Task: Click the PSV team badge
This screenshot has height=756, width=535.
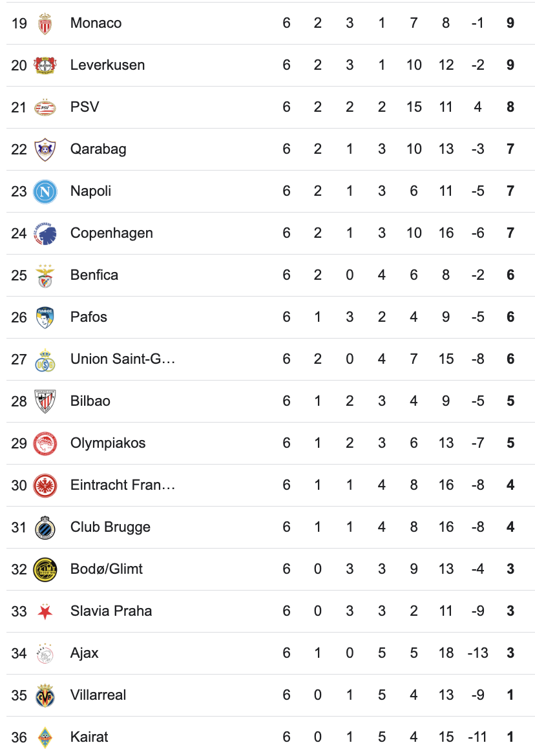Action: (45, 107)
